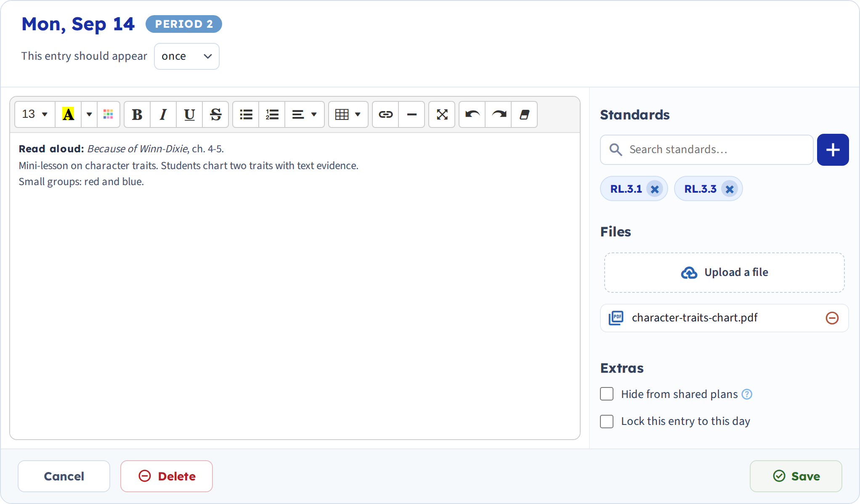
Task: Toggle underline formatting
Action: click(x=189, y=114)
